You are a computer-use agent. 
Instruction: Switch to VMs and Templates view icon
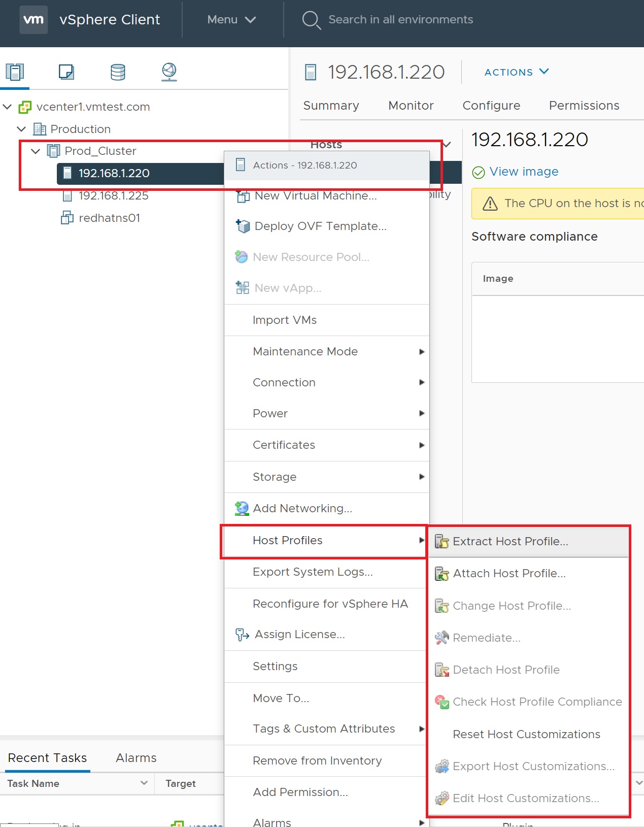[x=66, y=72]
